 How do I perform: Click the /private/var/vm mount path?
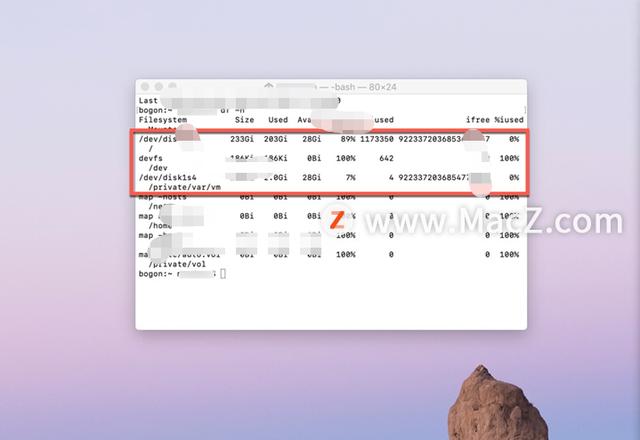click(185, 187)
